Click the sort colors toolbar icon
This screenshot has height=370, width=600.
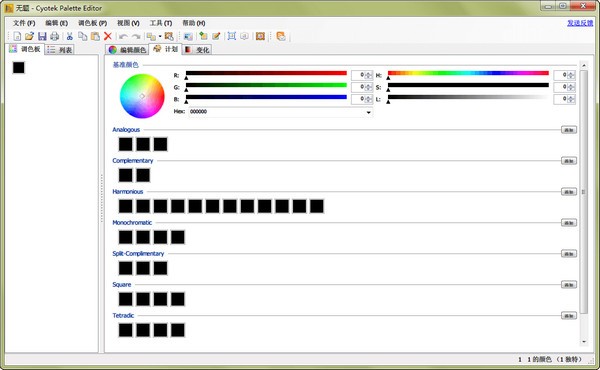click(x=151, y=36)
